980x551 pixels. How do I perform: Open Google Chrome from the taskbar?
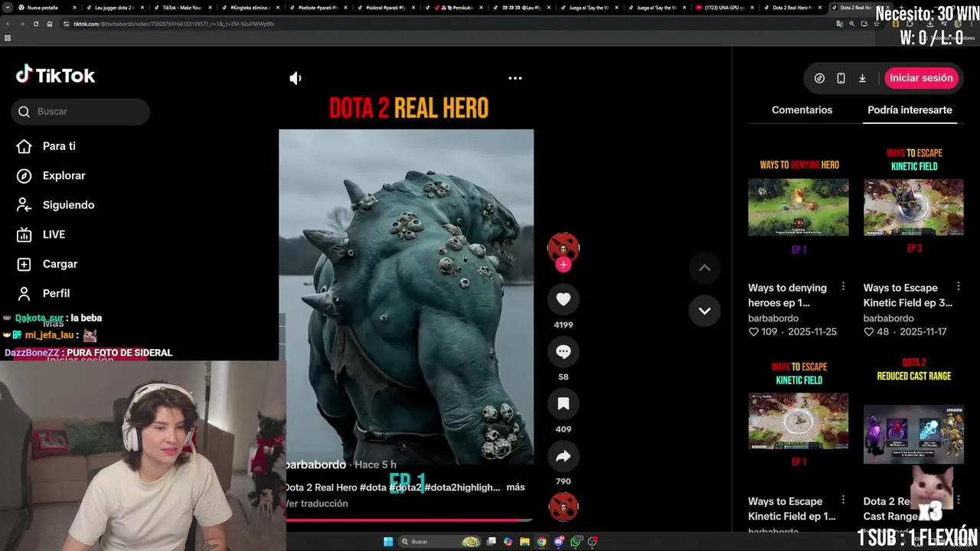(x=541, y=542)
